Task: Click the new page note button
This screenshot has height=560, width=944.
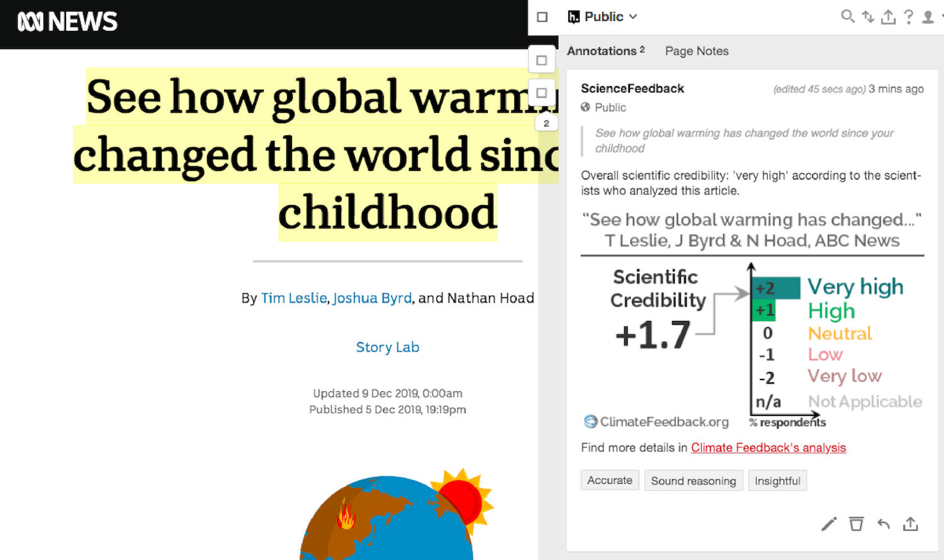Action: point(541,93)
